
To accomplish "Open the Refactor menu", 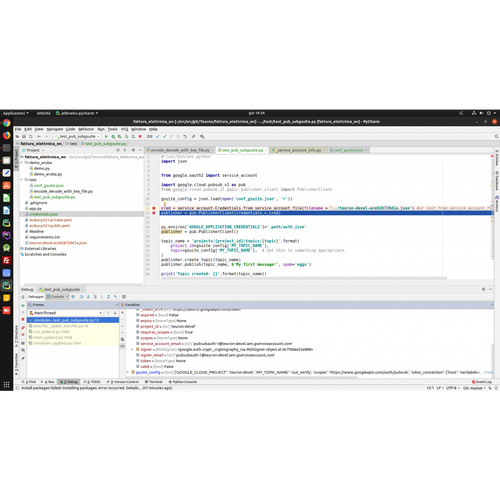I will point(86,129).
